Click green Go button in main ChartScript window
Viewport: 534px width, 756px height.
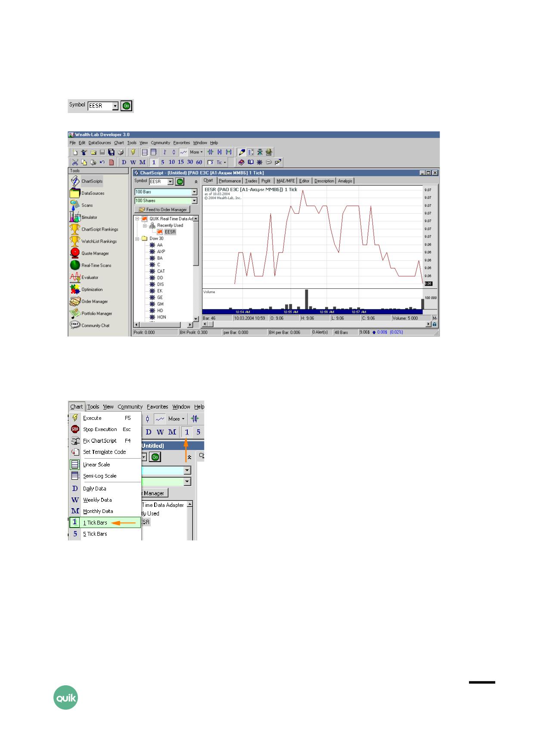click(180, 181)
